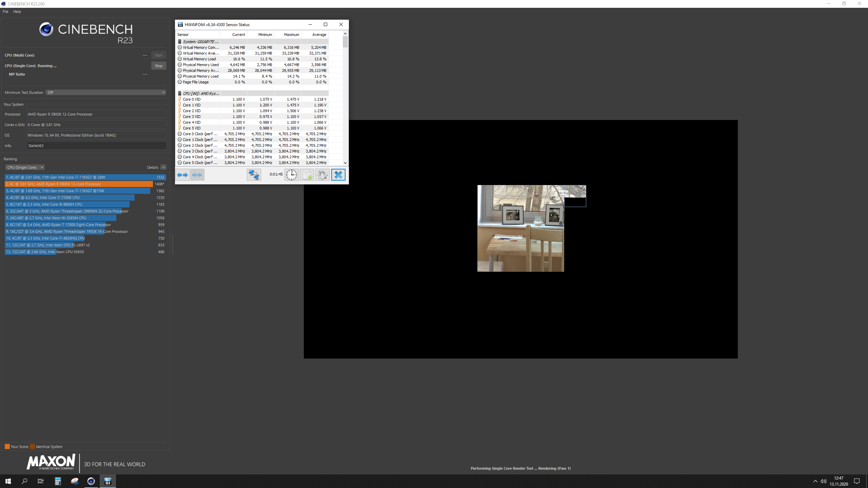
Task: Select the Physical Memory Load row
Action: (x=252, y=76)
